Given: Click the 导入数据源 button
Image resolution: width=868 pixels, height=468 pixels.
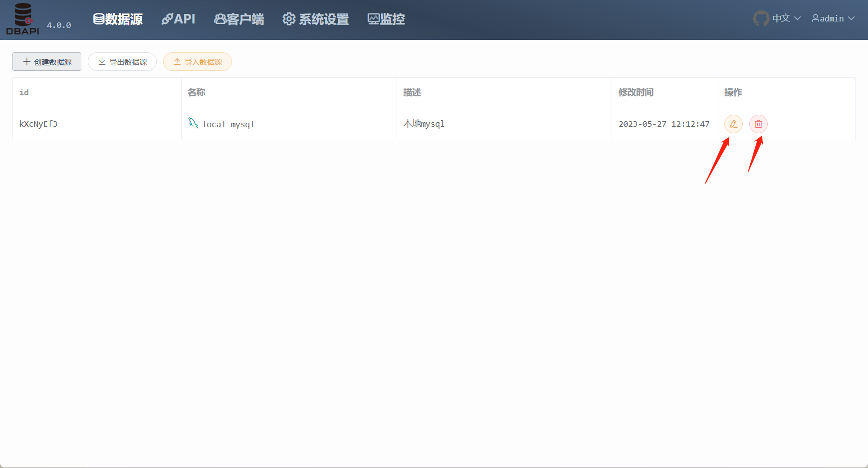Looking at the screenshot, I should click(x=198, y=62).
